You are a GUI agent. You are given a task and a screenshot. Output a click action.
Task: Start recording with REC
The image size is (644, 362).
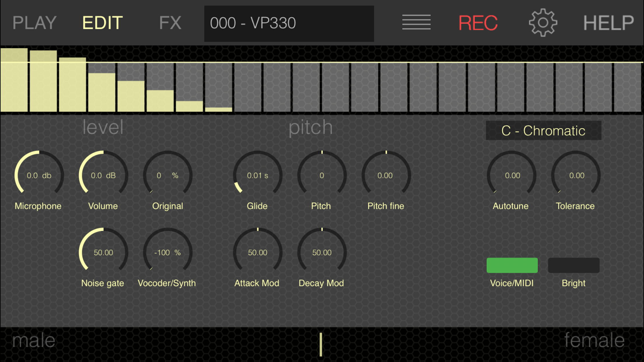pyautogui.click(x=478, y=23)
